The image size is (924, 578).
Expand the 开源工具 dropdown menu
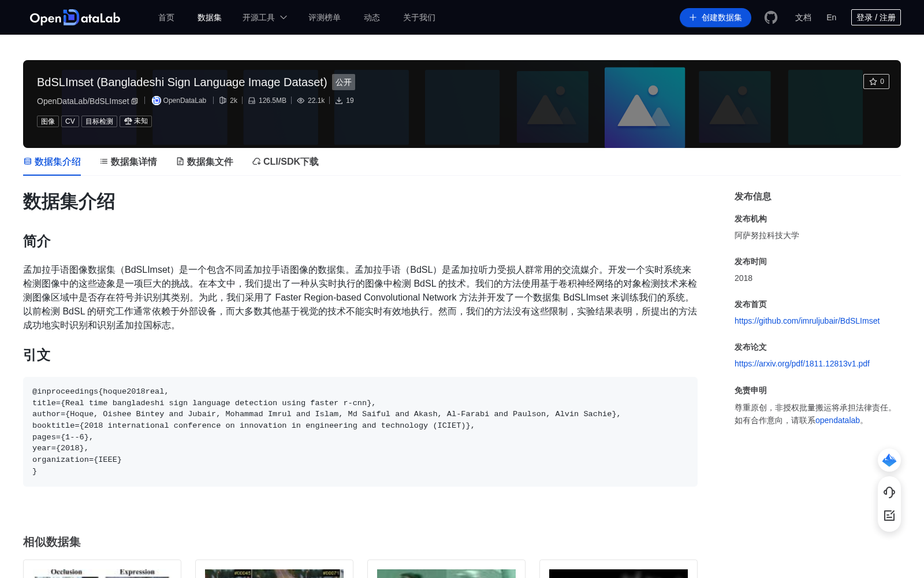(x=264, y=17)
